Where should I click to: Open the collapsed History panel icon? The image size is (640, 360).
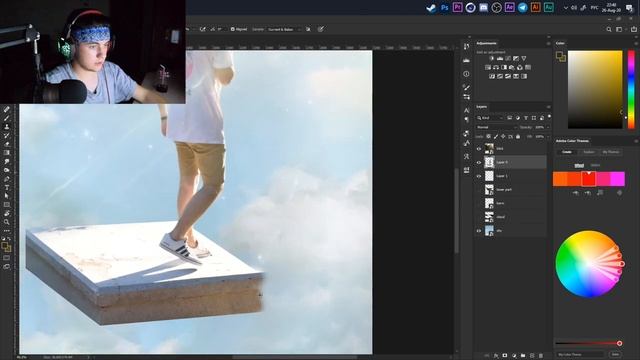point(466,47)
